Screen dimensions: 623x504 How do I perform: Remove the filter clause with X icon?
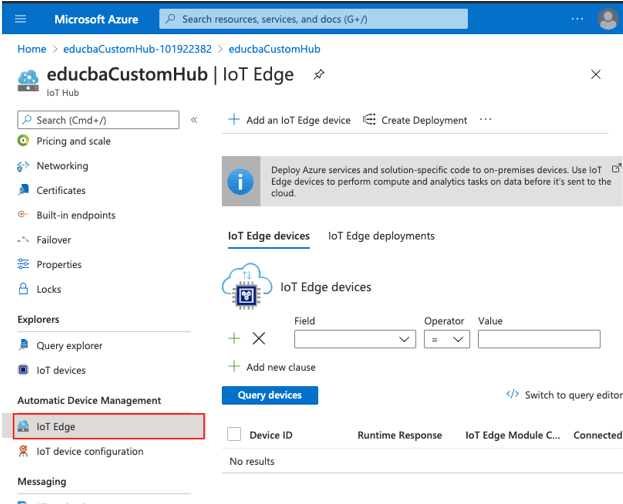259,339
